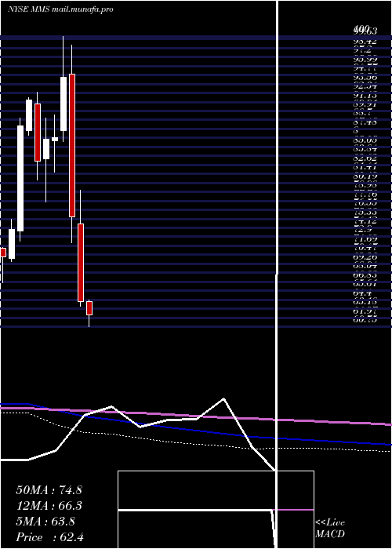This screenshot has height=549, width=392.
Task: Click the 82.62 price axis label
Action: point(365,158)
